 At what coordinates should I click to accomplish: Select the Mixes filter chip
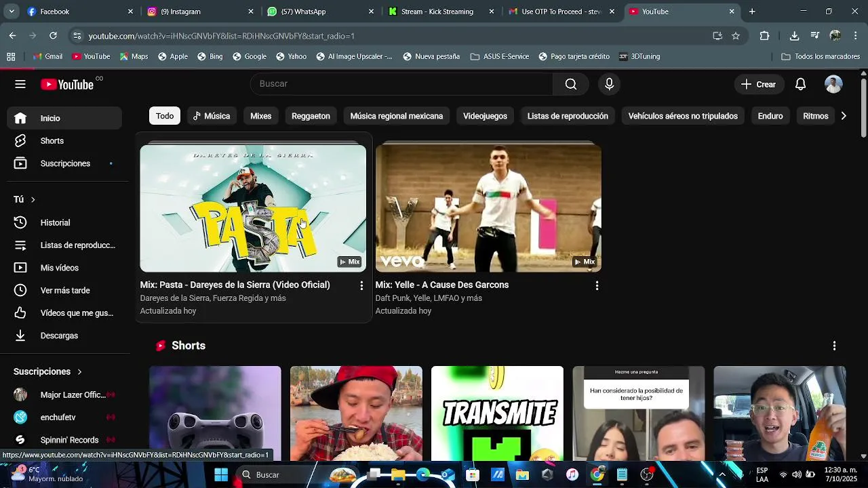[x=260, y=116]
